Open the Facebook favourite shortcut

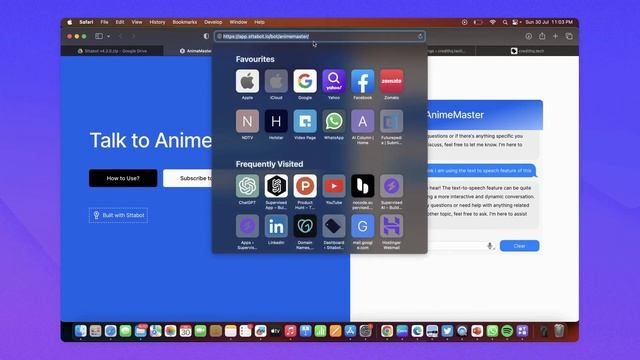click(362, 81)
